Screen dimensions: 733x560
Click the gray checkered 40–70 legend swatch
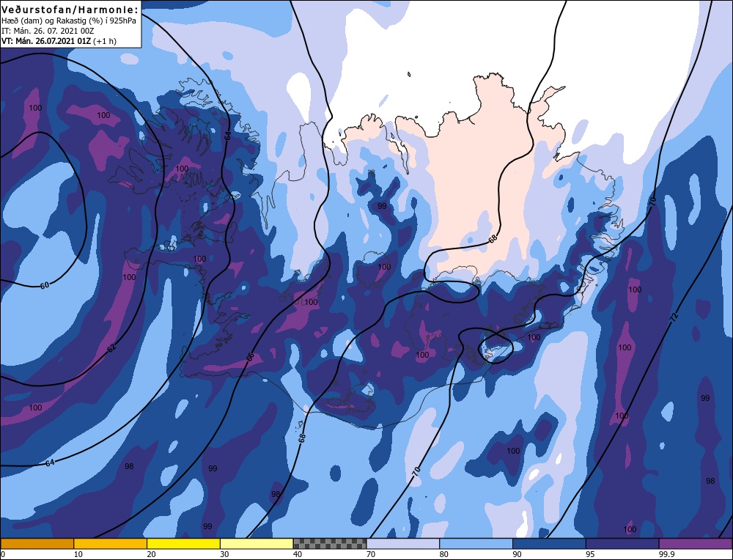(x=330, y=543)
